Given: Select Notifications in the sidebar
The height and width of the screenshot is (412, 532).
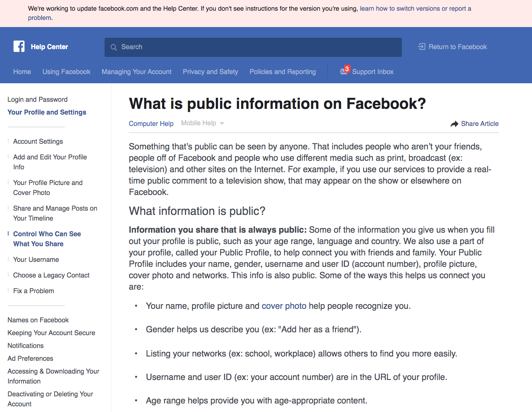Looking at the screenshot, I should click(26, 345).
